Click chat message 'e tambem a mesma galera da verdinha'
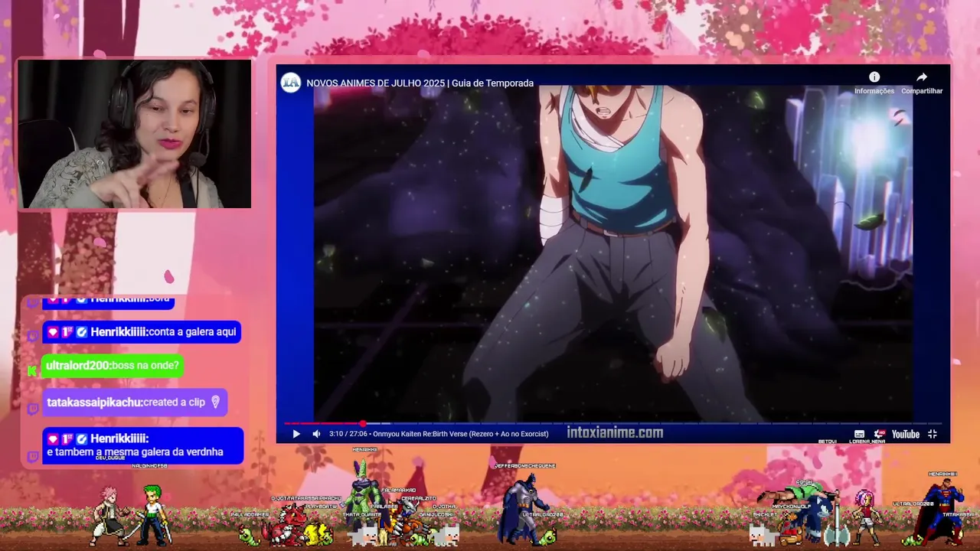980x551 pixels. coord(135,452)
